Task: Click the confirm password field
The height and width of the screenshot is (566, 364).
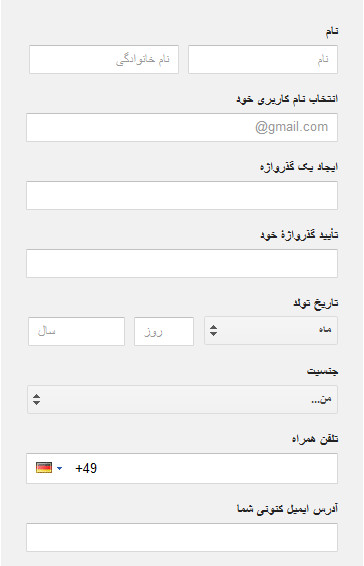Action: pyautogui.click(x=182, y=264)
